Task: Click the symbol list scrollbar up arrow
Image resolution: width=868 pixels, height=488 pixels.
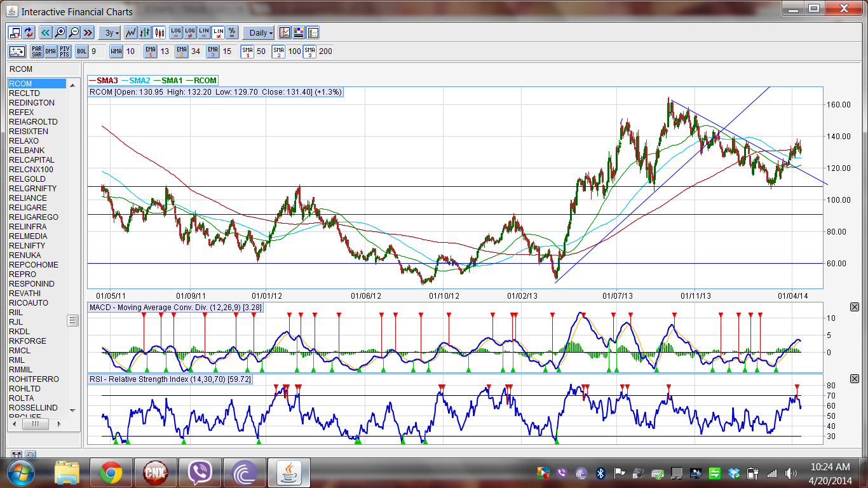Action: pyautogui.click(x=72, y=84)
